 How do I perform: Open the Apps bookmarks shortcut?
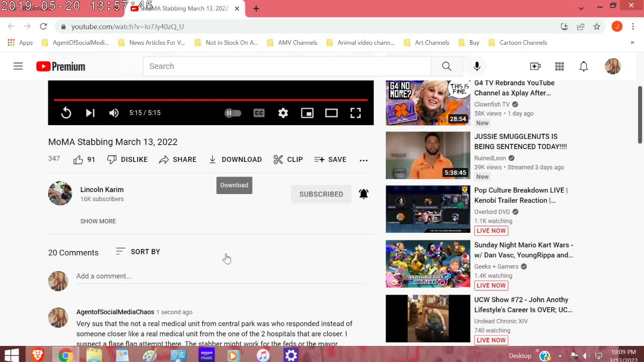pyautogui.click(x=20, y=43)
